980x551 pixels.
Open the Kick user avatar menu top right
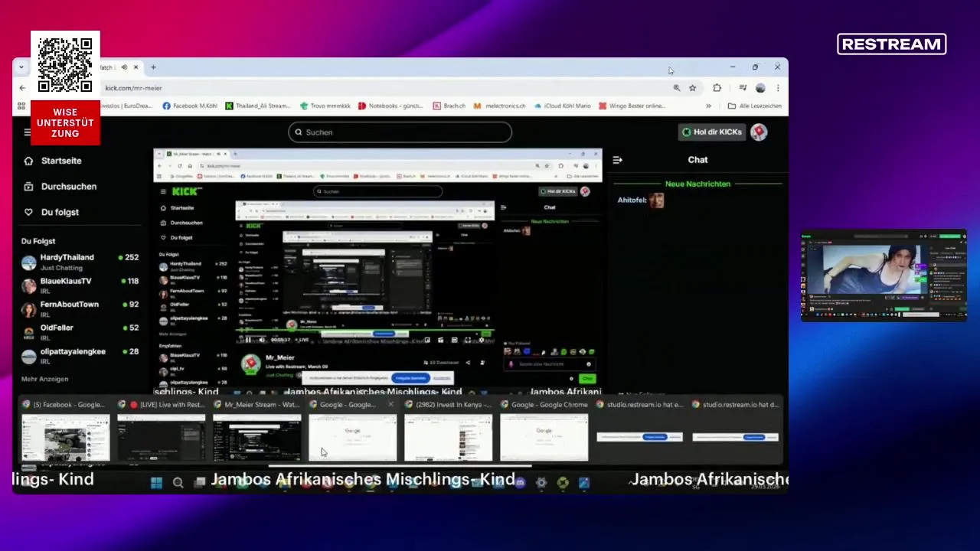pyautogui.click(x=759, y=132)
